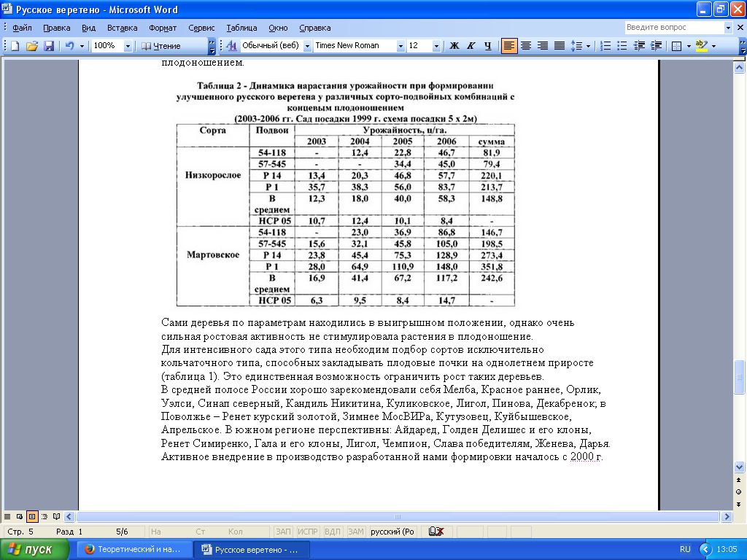Toggle underline formatting (Ч)
The height and width of the screenshot is (560, 747).
pyautogui.click(x=488, y=46)
